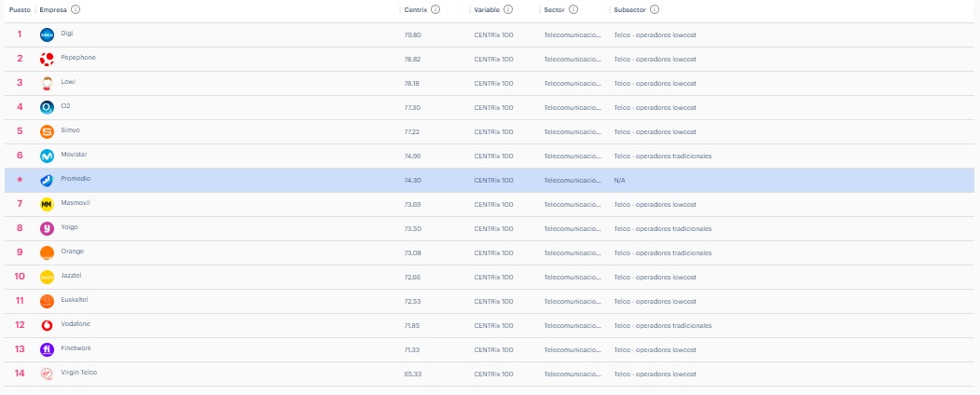Click the Jazztel company name

(x=73, y=276)
